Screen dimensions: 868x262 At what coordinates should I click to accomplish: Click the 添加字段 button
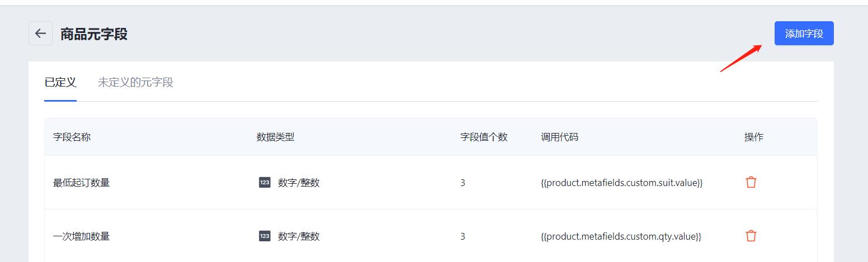tap(804, 34)
